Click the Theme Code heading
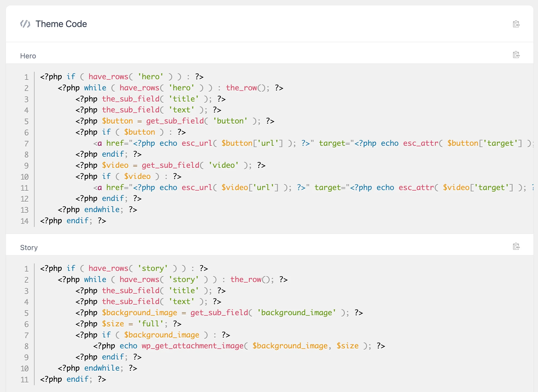The image size is (538, 392). [x=61, y=24]
